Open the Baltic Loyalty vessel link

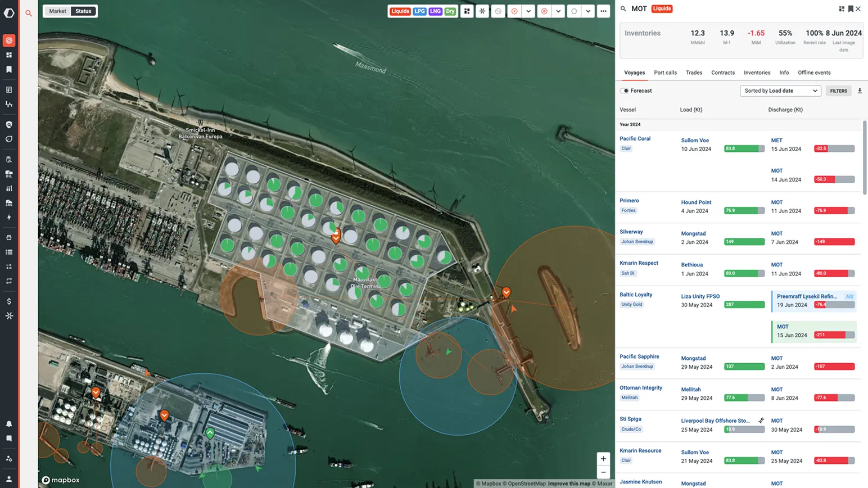pyautogui.click(x=636, y=295)
